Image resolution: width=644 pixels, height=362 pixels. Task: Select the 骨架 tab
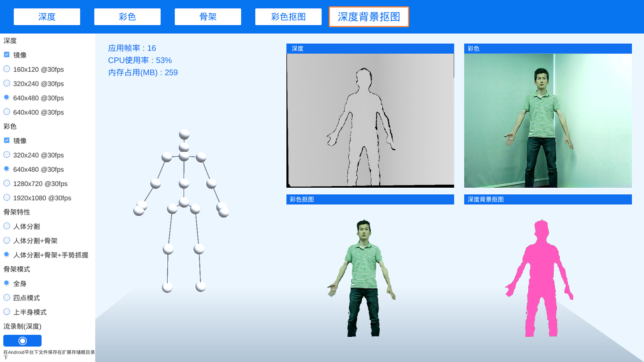208,17
